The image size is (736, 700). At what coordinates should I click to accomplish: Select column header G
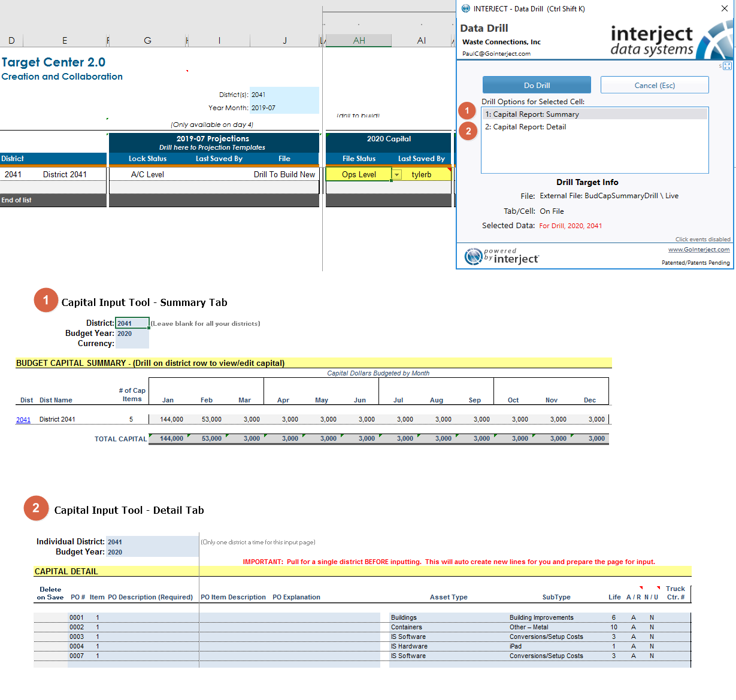pyautogui.click(x=147, y=41)
